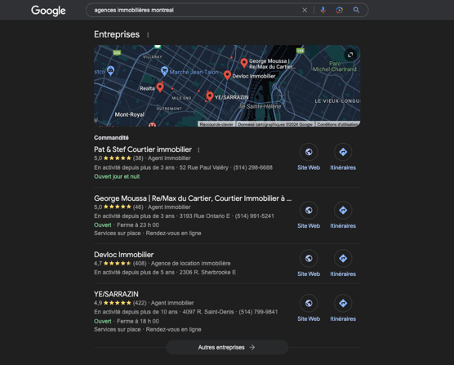Open Google Lens image search
This screenshot has height=365, width=454.
click(x=339, y=10)
